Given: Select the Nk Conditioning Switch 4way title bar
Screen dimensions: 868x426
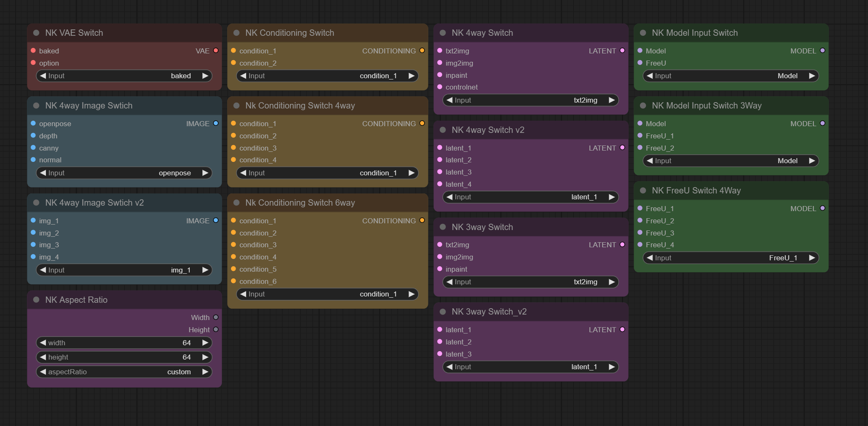Looking at the screenshot, I should coord(327,106).
